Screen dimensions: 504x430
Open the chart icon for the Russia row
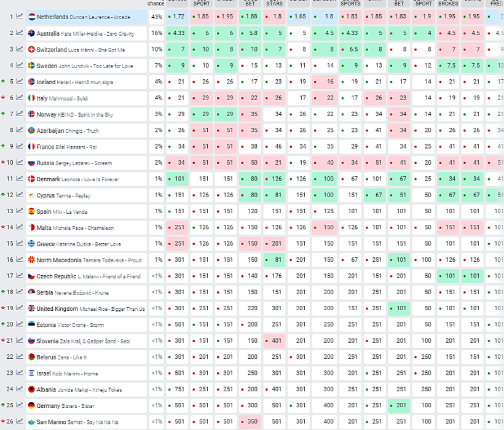click(x=20, y=163)
